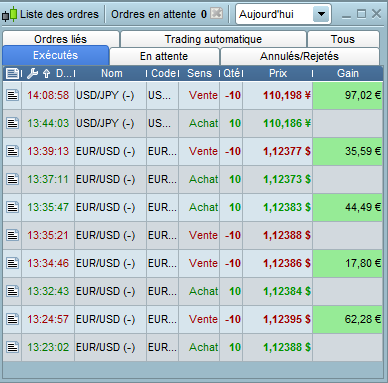
Task: Click USD/JPY (-) name in 14:08:58 row
Action: pos(105,95)
